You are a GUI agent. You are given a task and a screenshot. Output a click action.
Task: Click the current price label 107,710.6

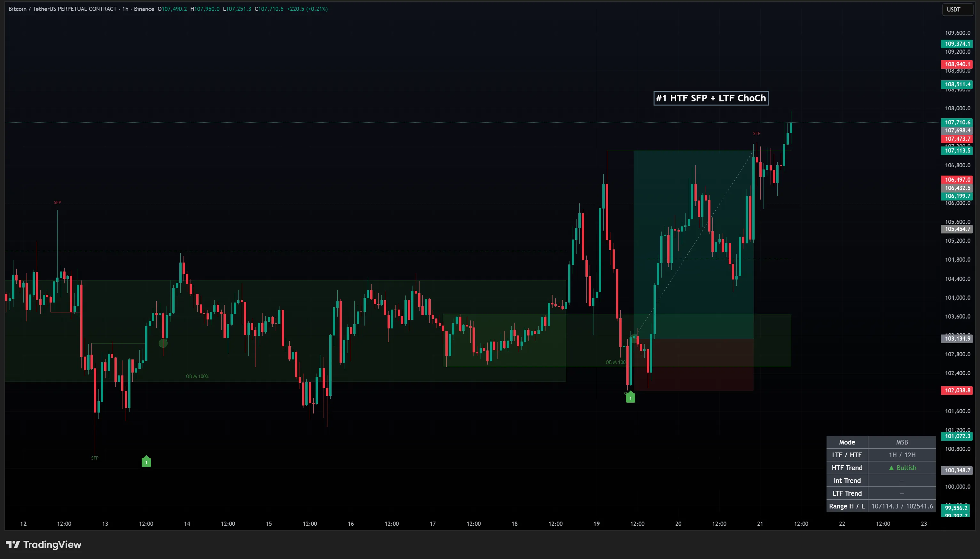(958, 122)
